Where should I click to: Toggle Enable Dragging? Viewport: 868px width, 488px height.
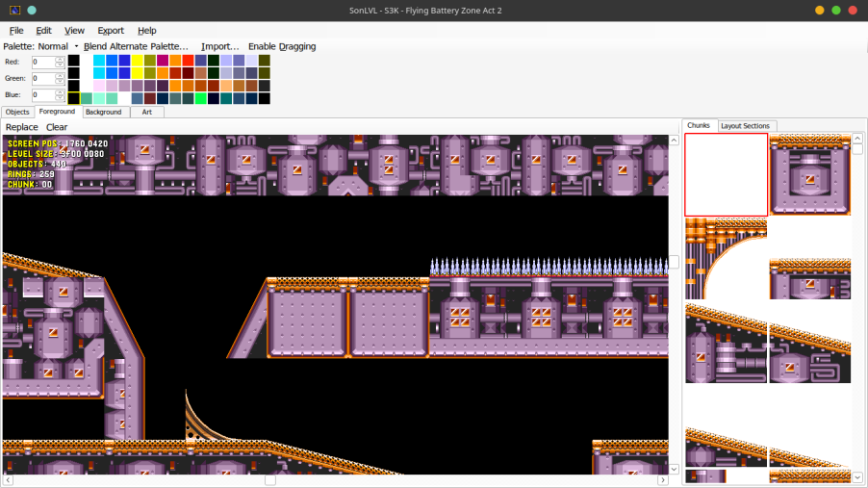(282, 46)
